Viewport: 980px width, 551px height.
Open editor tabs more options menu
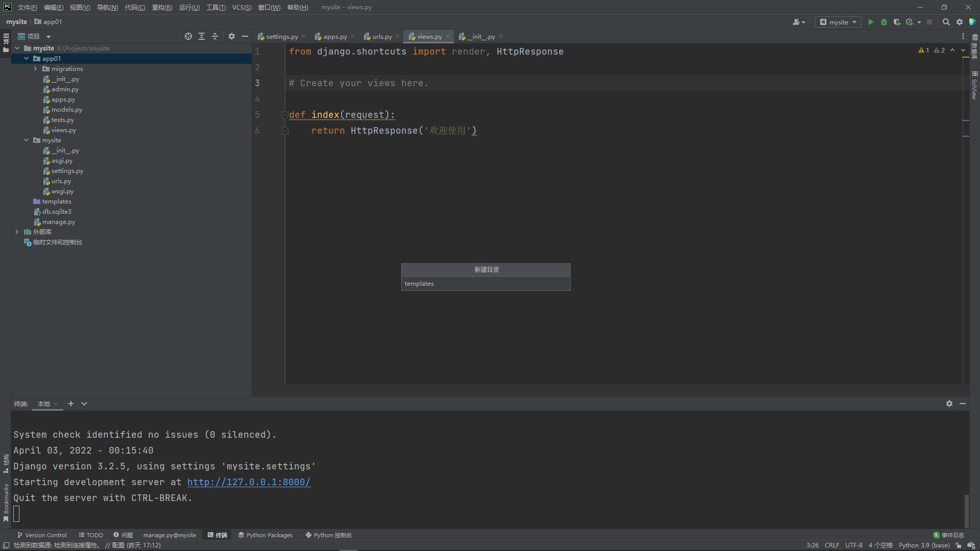click(963, 36)
